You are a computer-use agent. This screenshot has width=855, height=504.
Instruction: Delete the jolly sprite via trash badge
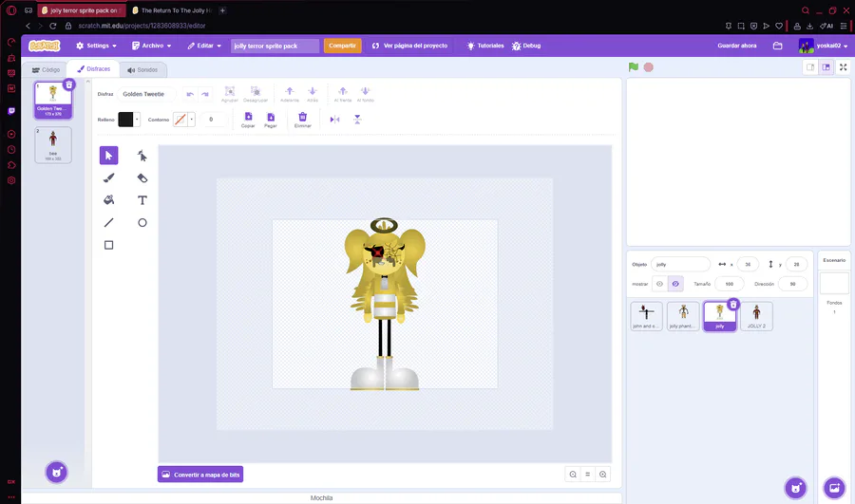click(733, 304)
